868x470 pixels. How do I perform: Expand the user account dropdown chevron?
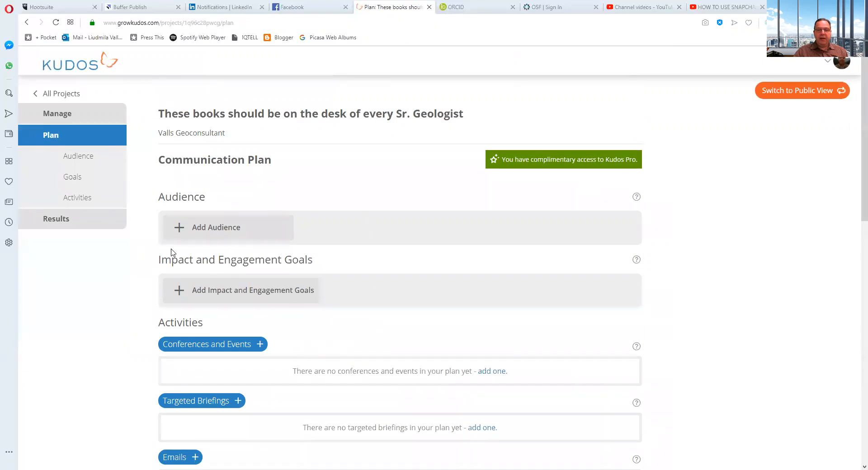coord(827,61)
